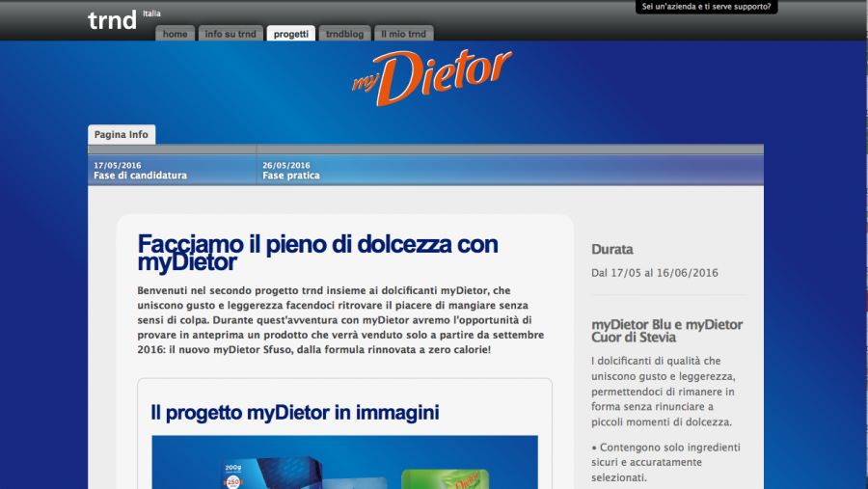
Task: Select the Pagina Info tab
Action: pyautogui.click(x=121, y=135)
